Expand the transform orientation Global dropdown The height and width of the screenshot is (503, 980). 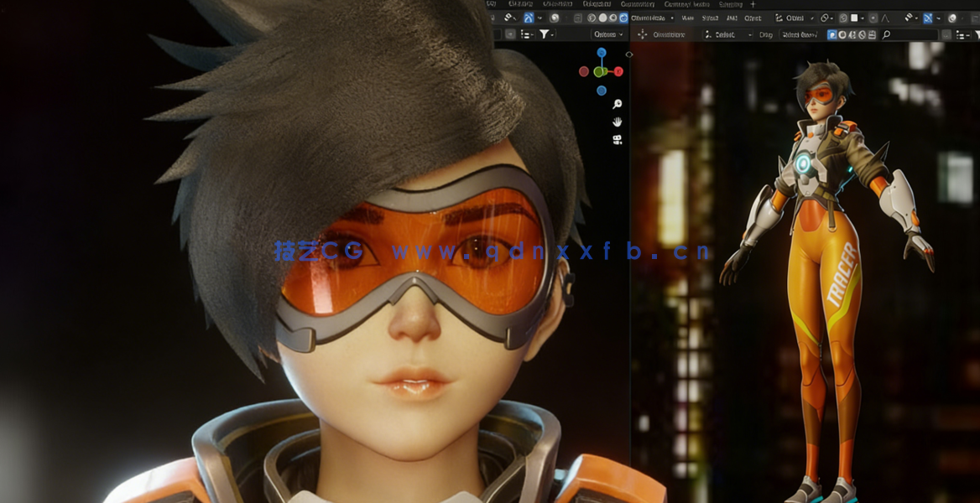pyautogui.click(x=797, y=17)
